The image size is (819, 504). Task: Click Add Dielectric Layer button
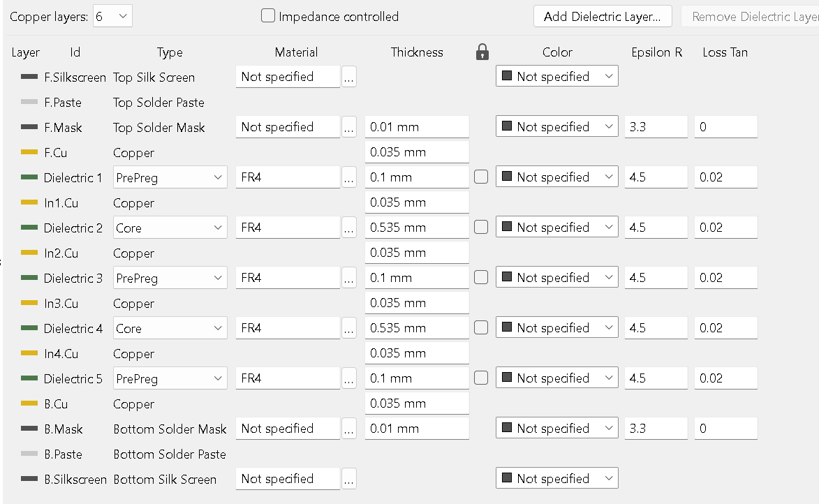point(603,16)
